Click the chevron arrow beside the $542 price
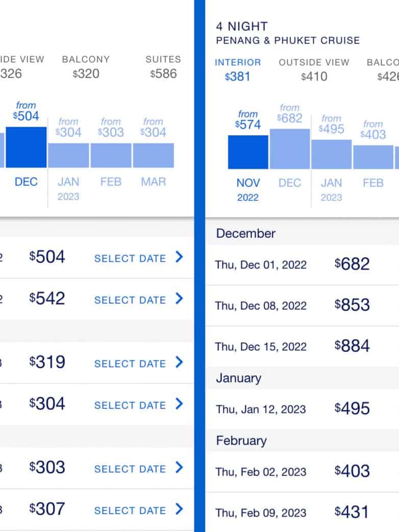399x532 pixels. pyautogui.click(x=179, y=299)
